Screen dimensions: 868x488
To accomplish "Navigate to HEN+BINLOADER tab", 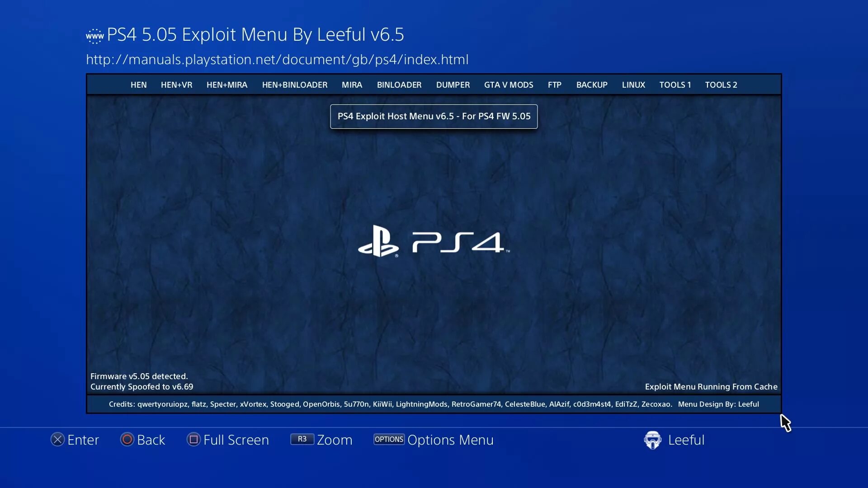I will click(294, 84).
